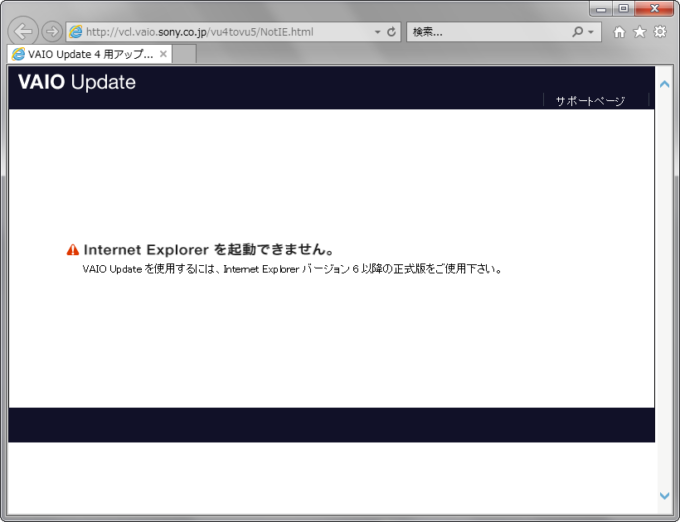Expand the search provider dropdown arrow
Viewport: 680px width, 522px height.
[x=591, y=32]
